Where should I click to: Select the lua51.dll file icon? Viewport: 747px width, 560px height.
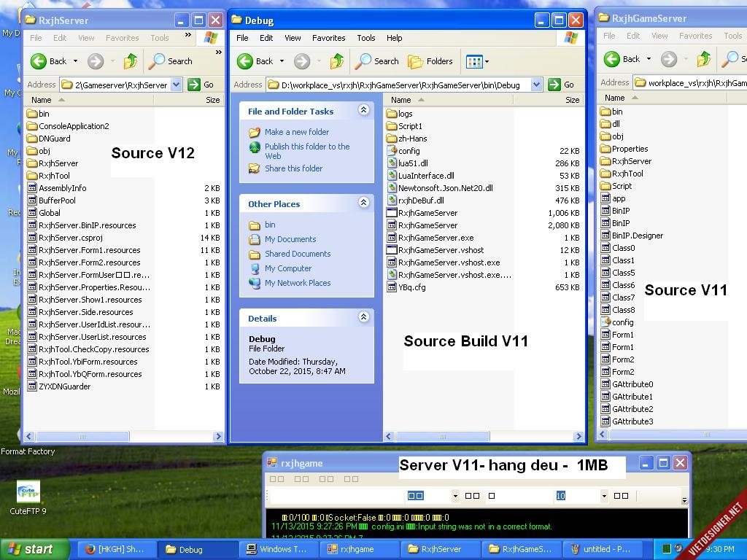click(392, 163)
